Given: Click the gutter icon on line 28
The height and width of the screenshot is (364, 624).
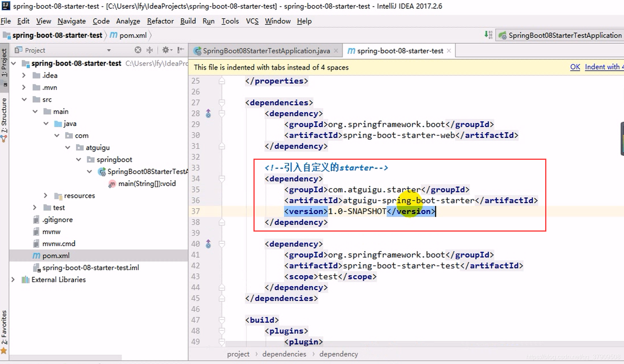Looking at the screenshot, I should (x=208, y=113).
